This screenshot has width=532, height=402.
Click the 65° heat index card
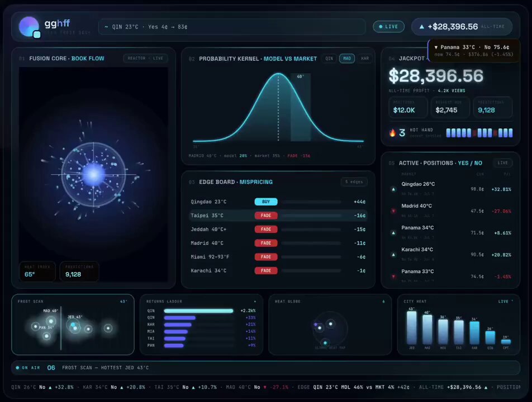pyautogui.click(x=37, y=271)
